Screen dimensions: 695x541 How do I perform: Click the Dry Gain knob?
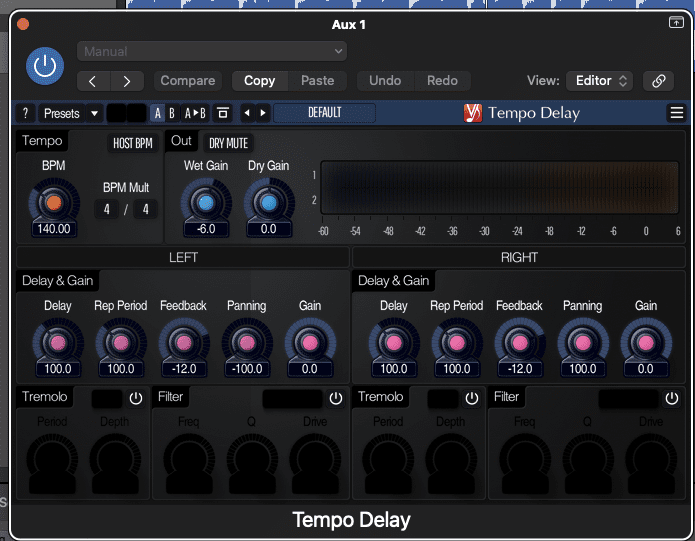coord(269,203)
